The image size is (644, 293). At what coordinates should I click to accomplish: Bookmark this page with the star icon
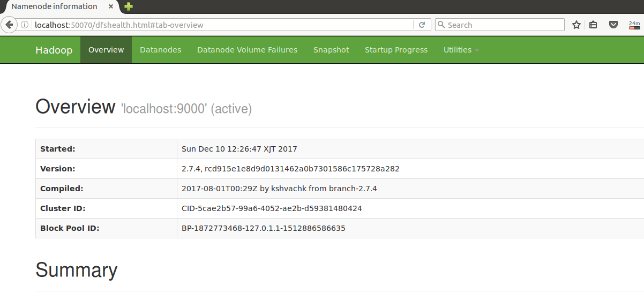[x=576, y=25]
